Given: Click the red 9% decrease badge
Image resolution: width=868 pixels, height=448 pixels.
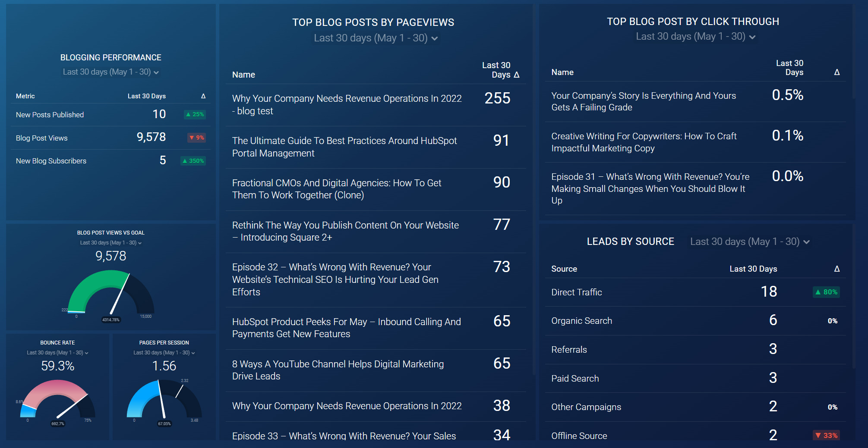Looking at the screenshot, I should tap(197, 138).
